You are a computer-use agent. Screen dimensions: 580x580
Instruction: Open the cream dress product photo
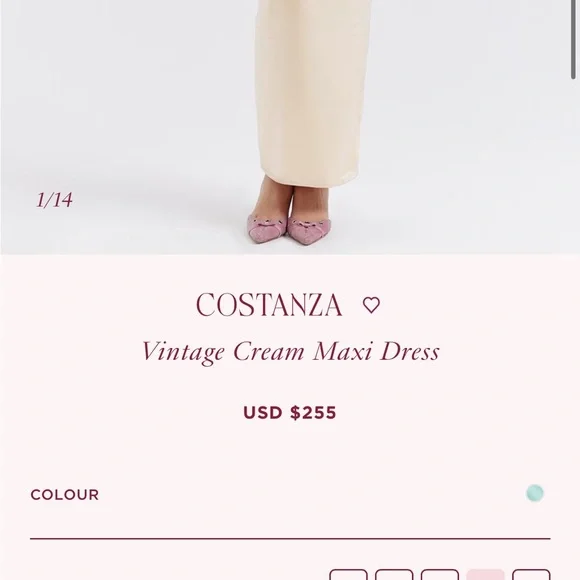coord(290,127)
